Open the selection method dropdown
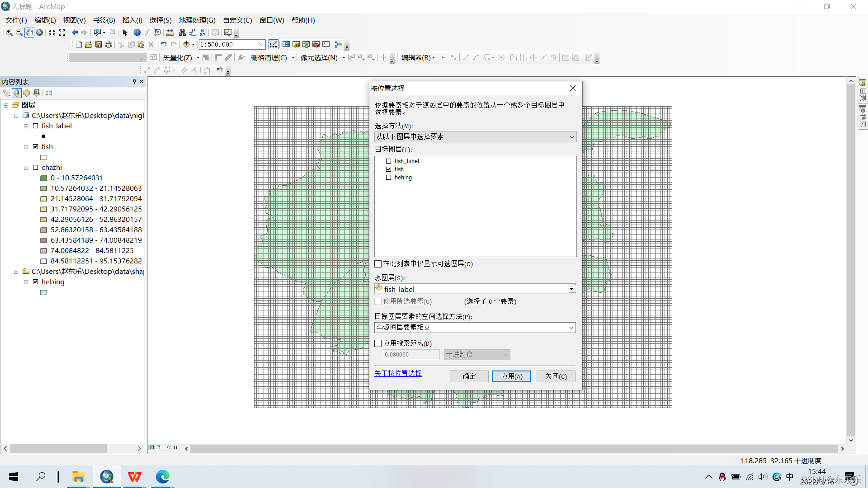 coord(571,136)
